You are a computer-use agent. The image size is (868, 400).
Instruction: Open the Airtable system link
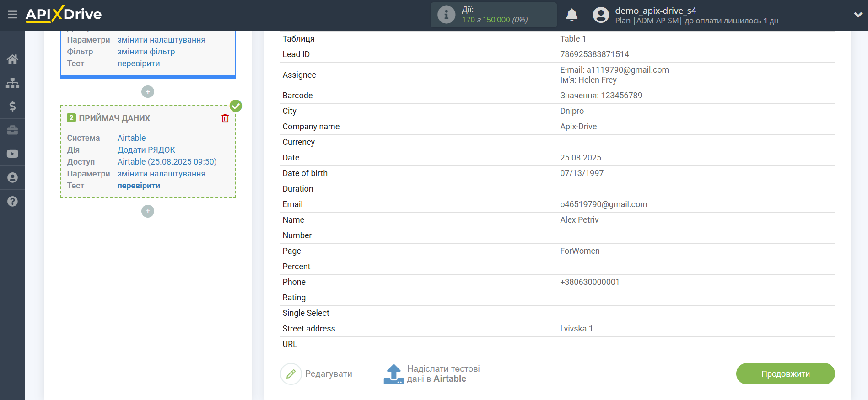tap(131, 138)
